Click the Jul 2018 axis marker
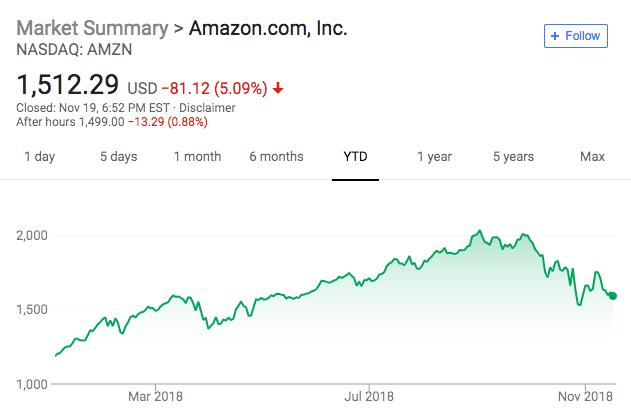The height and width of the screenshot is (416, 631). pyautogui.click(x=369, y=396)
